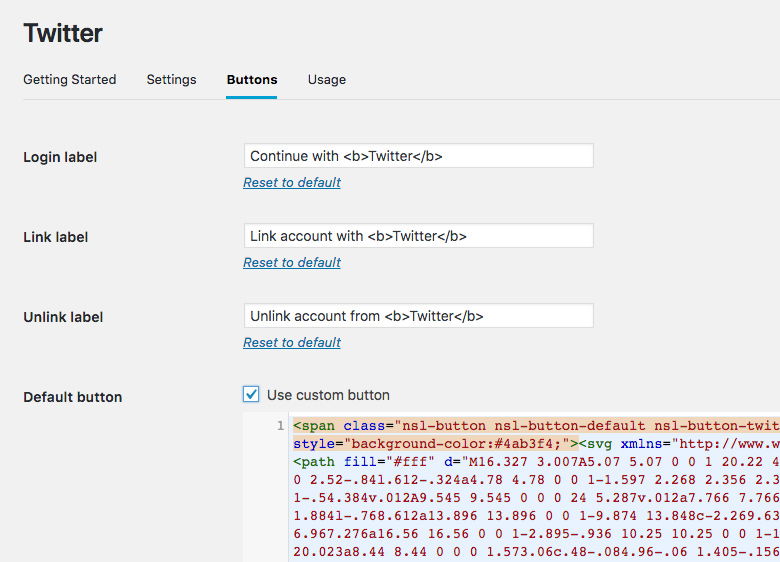The width and height of the screenshot is (780, 562).
Task: Click the 'Use custom button' label text
Action: (x=328, y=395)
